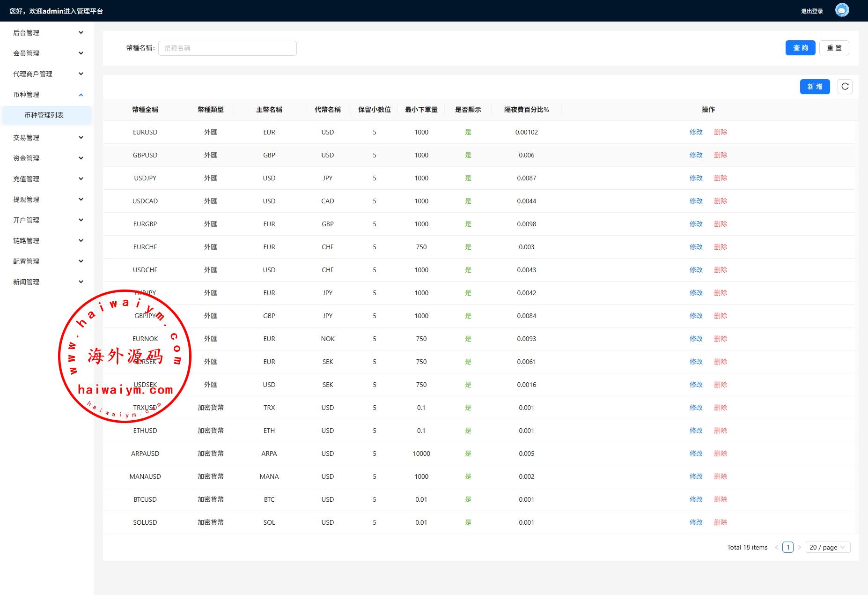Go to next page arrow

pos(799,547)
